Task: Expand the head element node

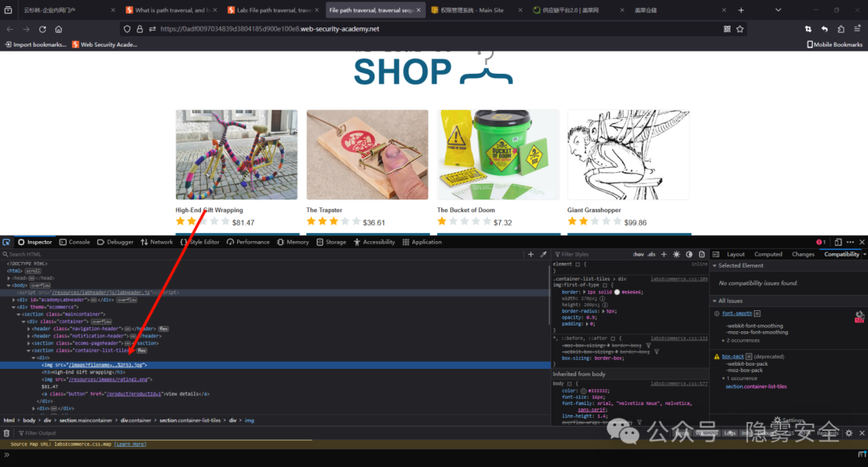Action: tap(8, 278)
